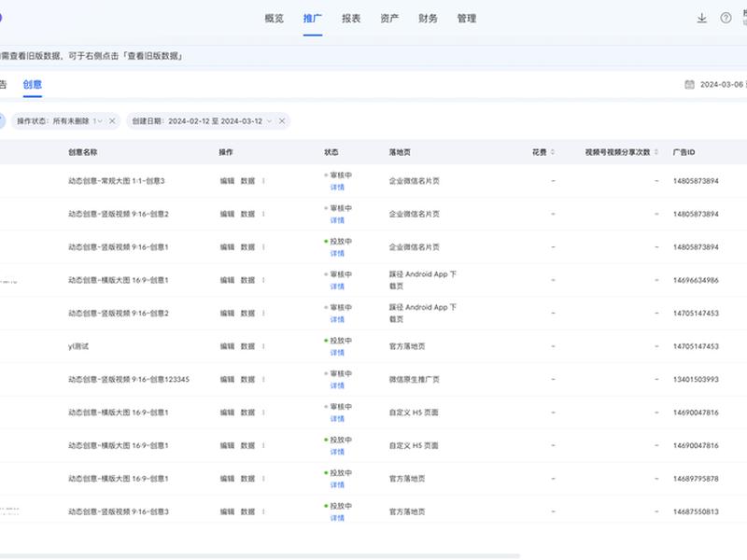Remove the 创建日期 filter chip via its X

pos(282,121)
